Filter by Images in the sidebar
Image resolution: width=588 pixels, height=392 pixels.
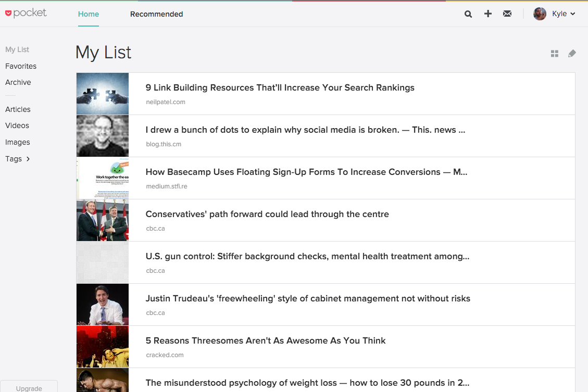18,142
